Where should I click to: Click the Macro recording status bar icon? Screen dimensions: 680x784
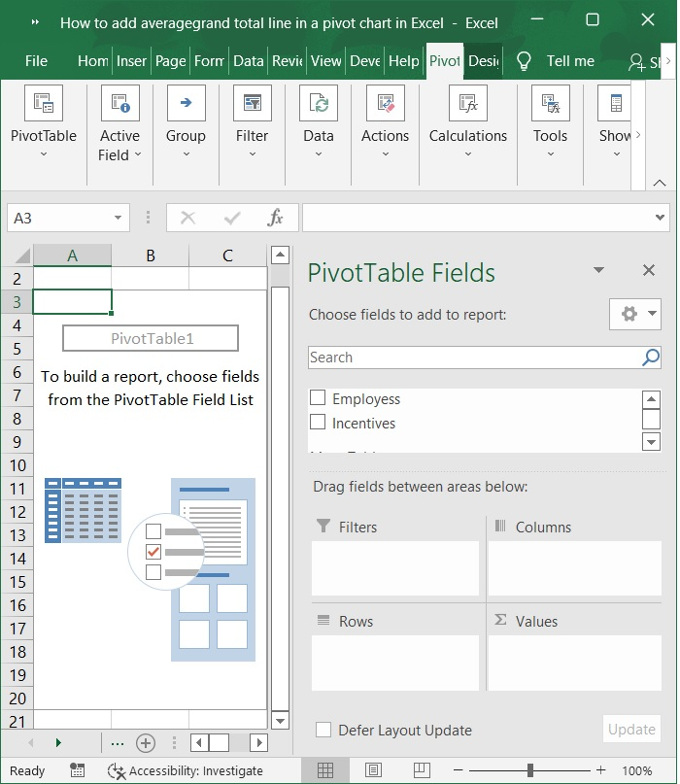[77, 770]
